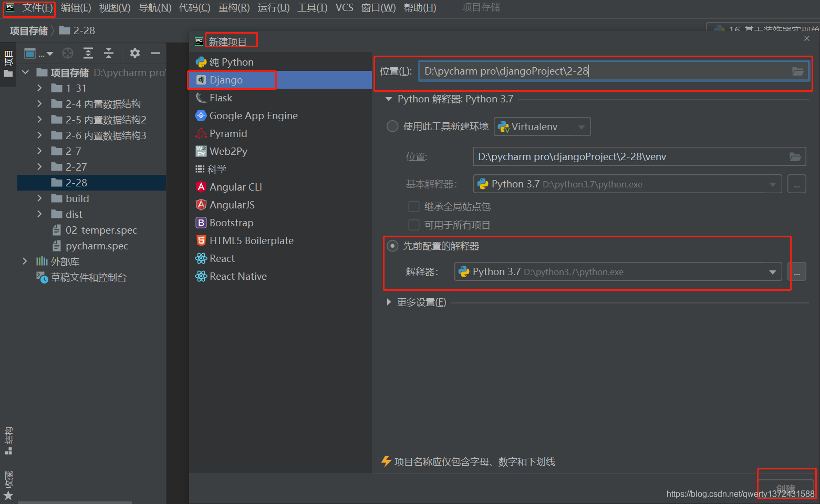Click ellipsis button beside 基本解释器
Viewport: 820px width, 504px height.
pos(797,184)
